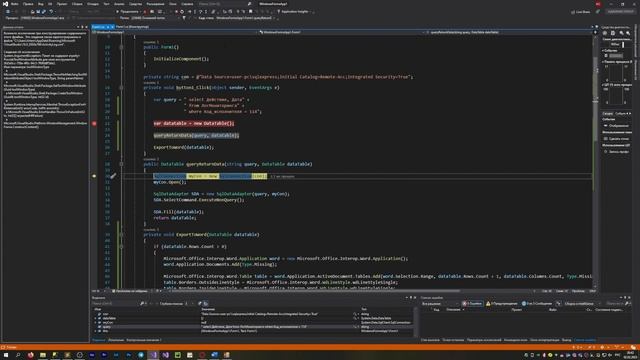Click Сделать снимок in diagnostics panel
Screen dimensions: 640x360
click(616, 139)
